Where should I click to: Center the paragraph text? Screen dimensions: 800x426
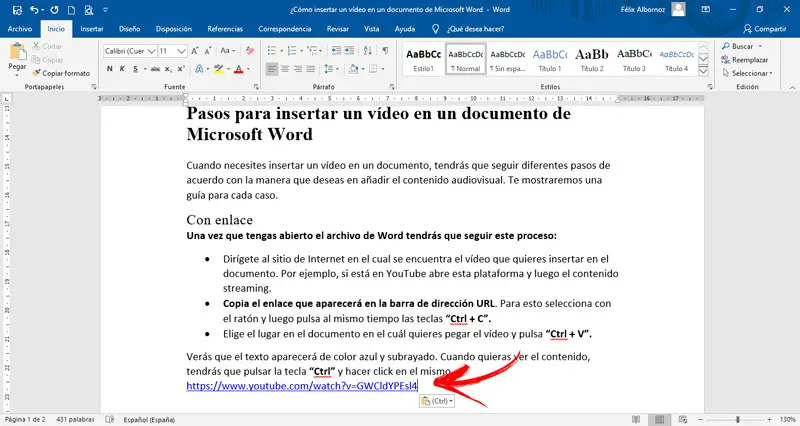285,68
